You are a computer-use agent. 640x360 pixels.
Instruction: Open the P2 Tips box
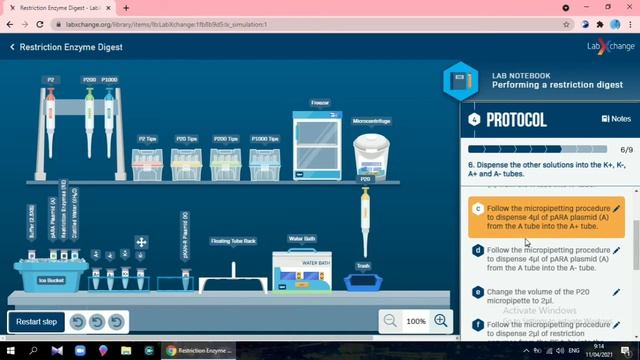[x=147, y=164]
